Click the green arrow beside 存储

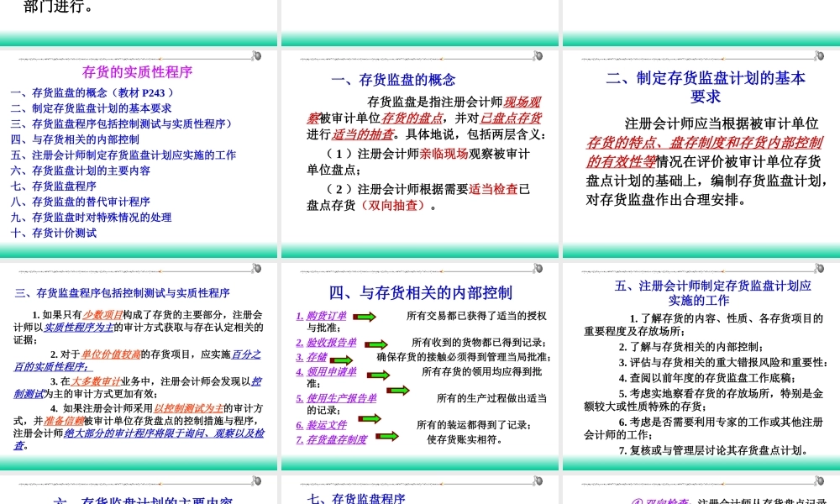pyautogui.click(x=341, y=360)
